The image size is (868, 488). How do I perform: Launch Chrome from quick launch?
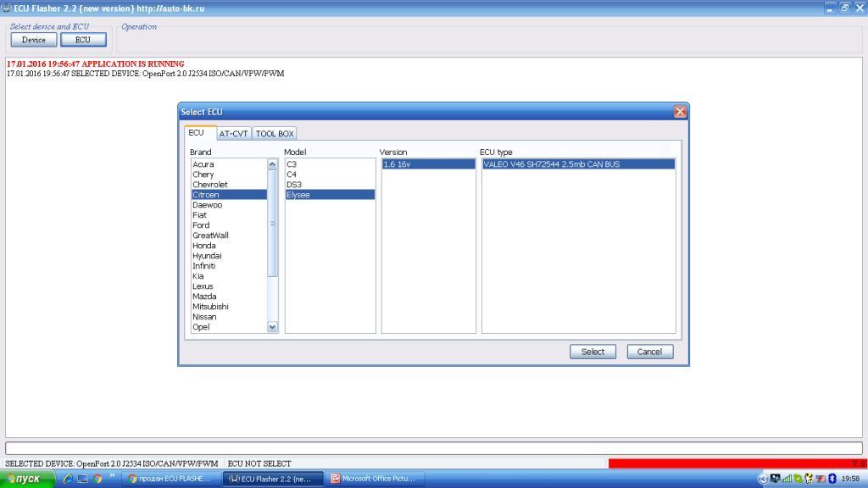pos(97,479)
